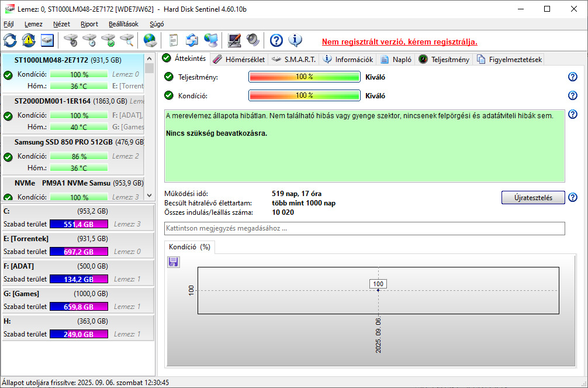Click the globe over disk toolbar icon
This screenshot has height=388, width=588.
[x=150, y=40]
